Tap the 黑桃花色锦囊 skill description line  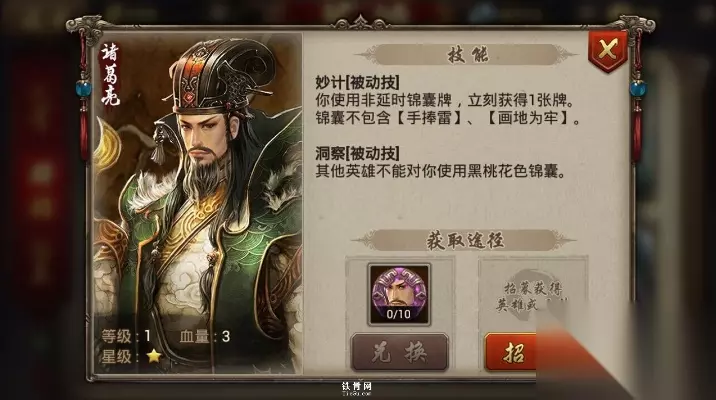pyautogui.click(x=441, y=171)
